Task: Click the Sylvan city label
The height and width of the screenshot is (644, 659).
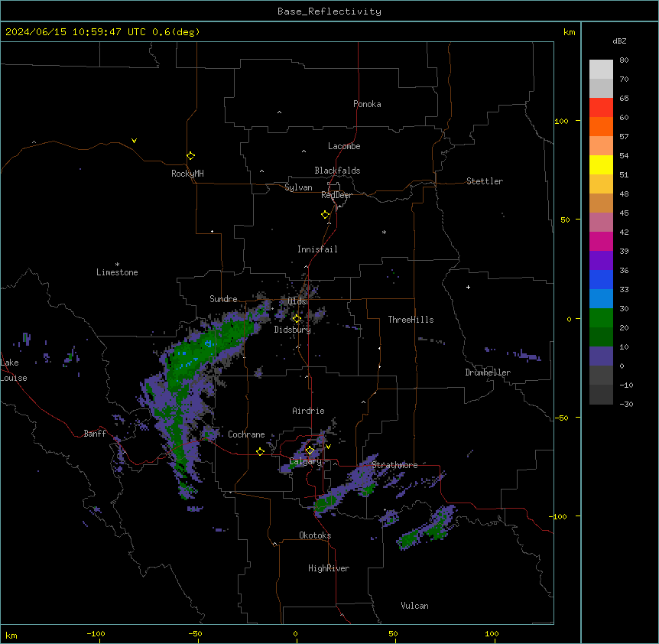Action: (x=298, y=187)
